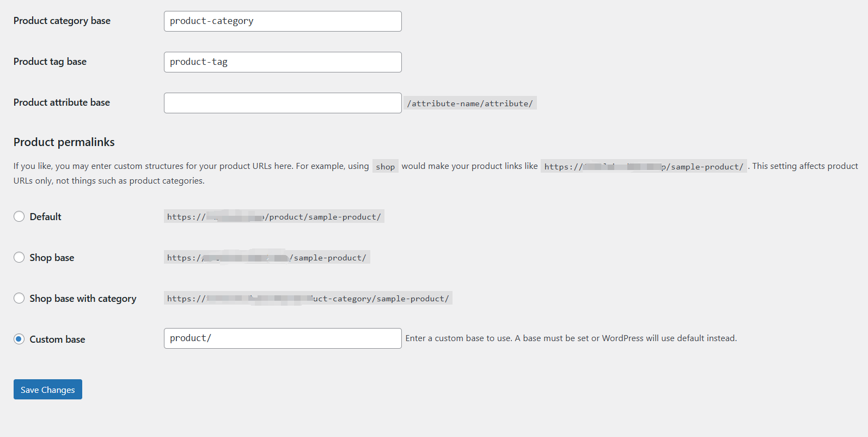Click the Product tag base label
Viewport: 868px width, 437px height.
50,62
